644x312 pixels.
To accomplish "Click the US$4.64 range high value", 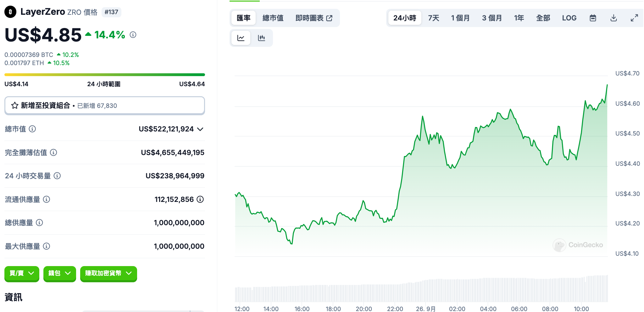I will point(192,84).
